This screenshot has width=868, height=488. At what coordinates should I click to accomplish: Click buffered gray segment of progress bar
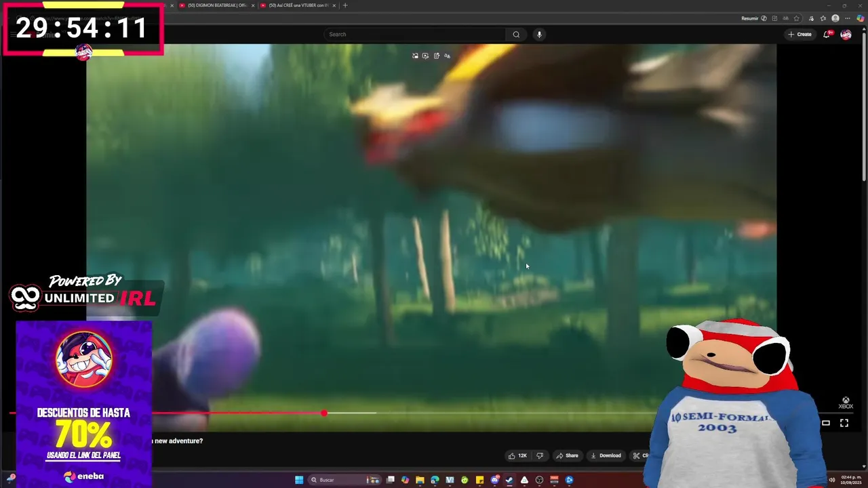click(352, 413)
